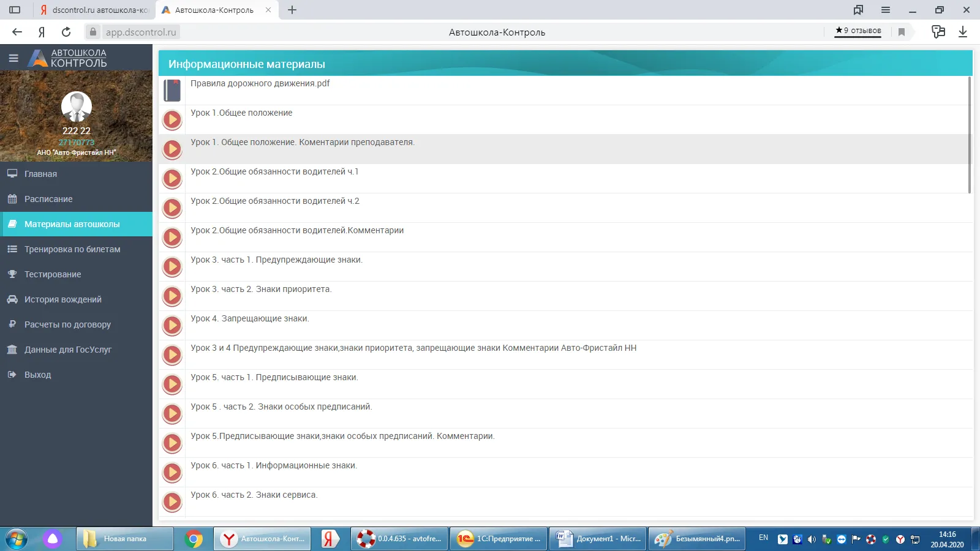Screen dimensions: 980x551
Task: Play icon for Урок 5 Знаки особых предписаний
Action: (172, 414)
